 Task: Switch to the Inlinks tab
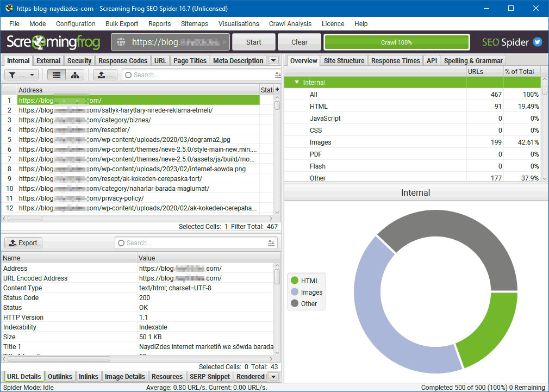(x=89, y=377)
